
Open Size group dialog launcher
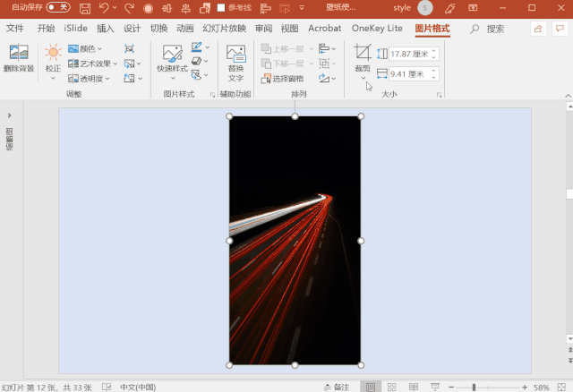pyautogui.click(x=439, y=95)
